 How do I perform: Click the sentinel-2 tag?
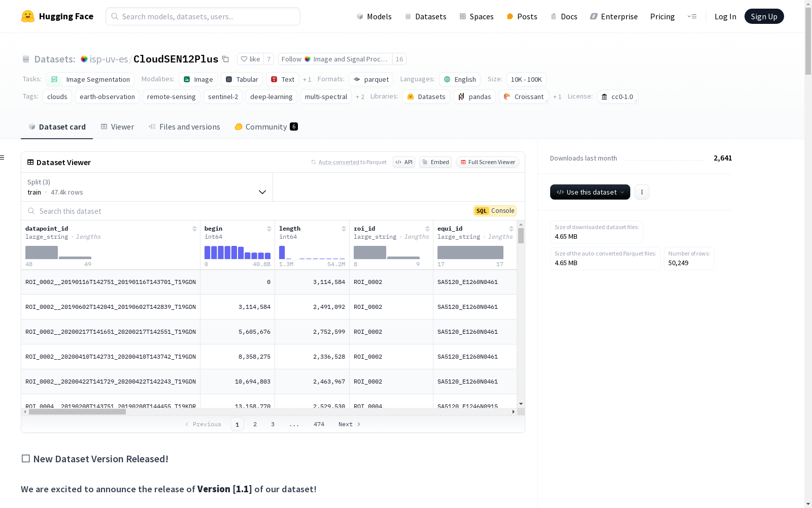coord(223,97)
